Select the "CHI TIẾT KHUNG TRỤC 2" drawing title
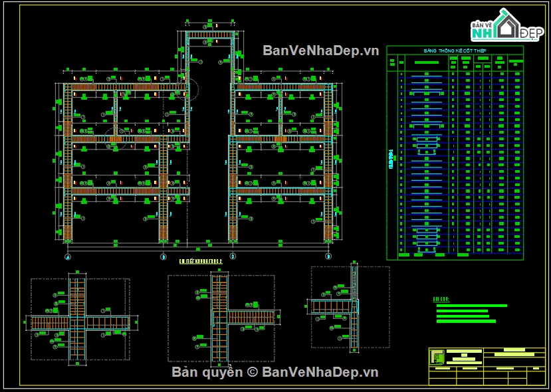This screenshot has width=551, height=392. (201, 261)
